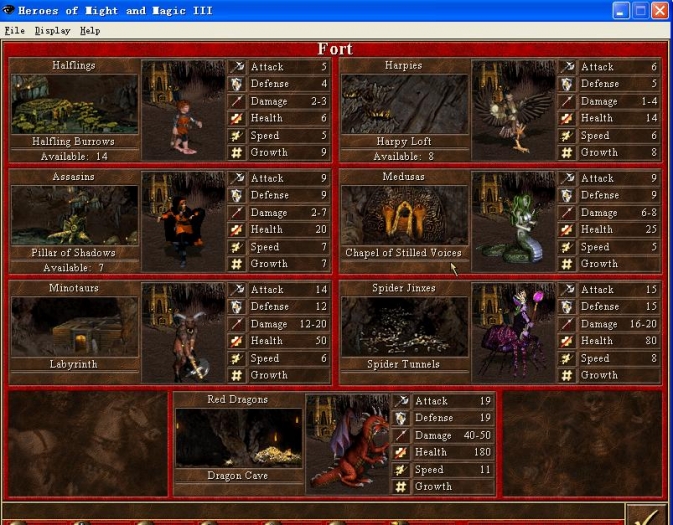Select the Red Dragon creature portrait
The image size is (673, 525).
point(348,444)
